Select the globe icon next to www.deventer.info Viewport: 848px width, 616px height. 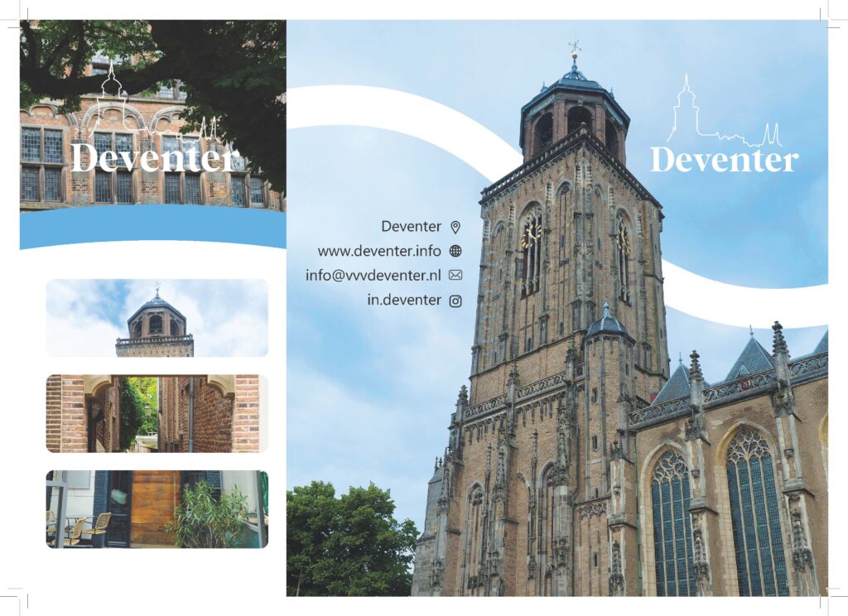(456, 251)
